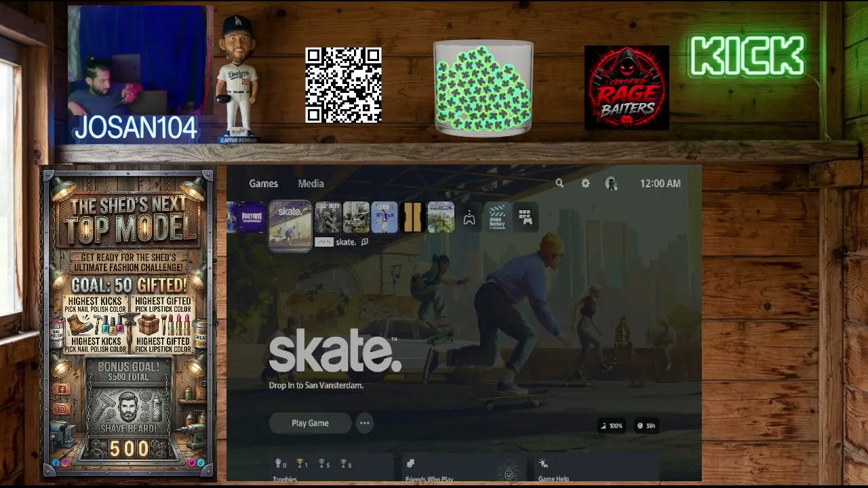The width and height of the screenshot is (868, 488).
Task: Click the "Drop In to San Vansterdam." tagline
Action: coord(316,385)
